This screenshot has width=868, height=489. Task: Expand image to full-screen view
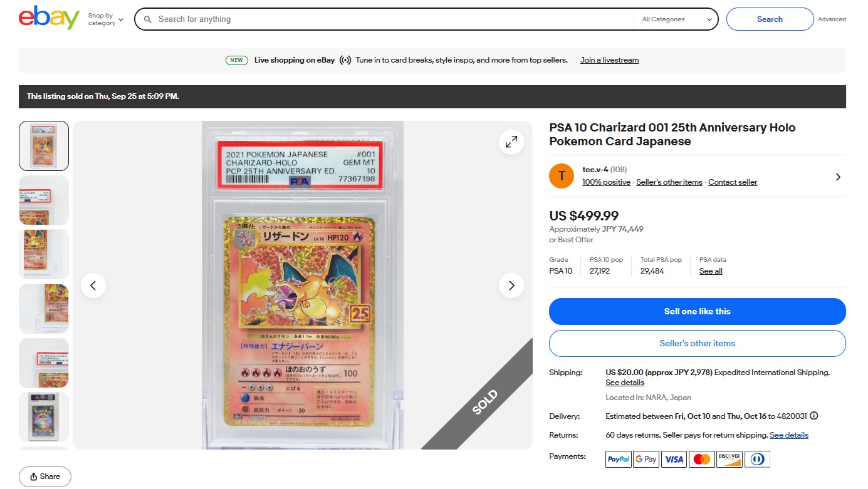tap(511, 142)
